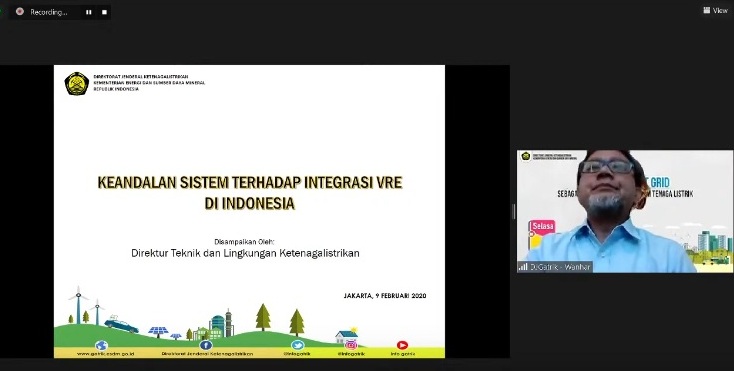Click the electric car illustration on slide
Screen dimensions: 734x371
tap(121, 324)
